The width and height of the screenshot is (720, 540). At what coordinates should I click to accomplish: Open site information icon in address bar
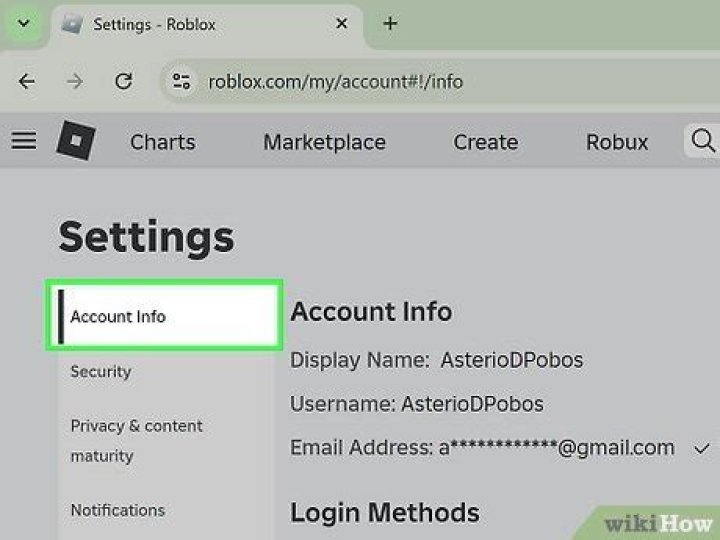(181, 81)
